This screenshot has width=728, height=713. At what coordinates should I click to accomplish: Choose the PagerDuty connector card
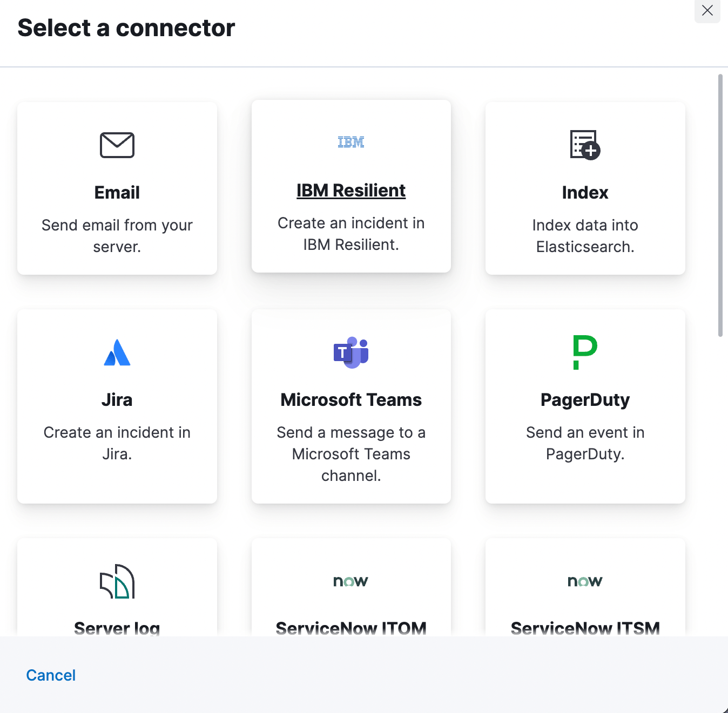point(585,406)
